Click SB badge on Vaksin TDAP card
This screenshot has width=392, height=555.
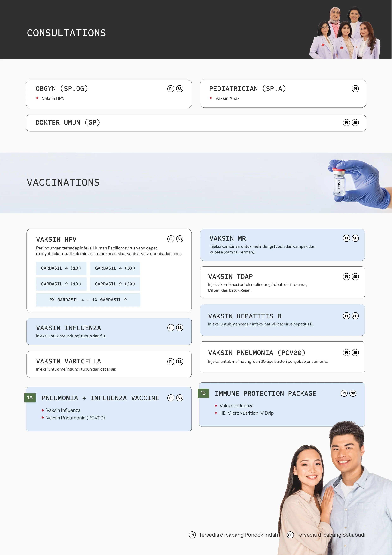click(355, 277)
